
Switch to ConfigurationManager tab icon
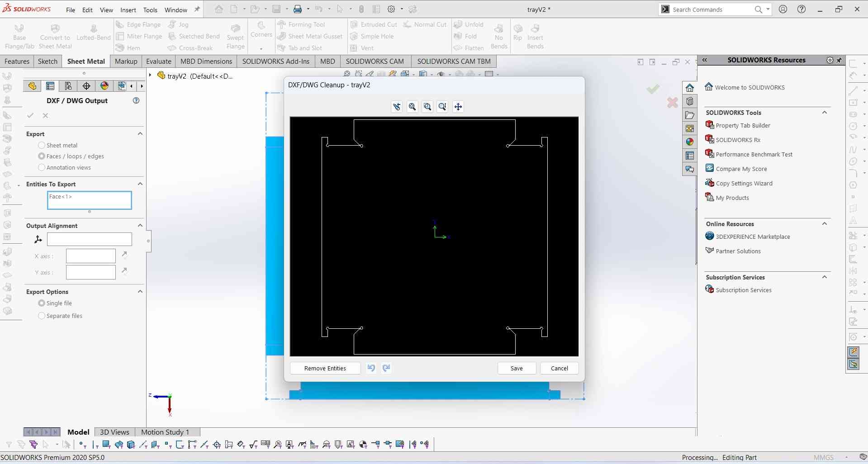pos(68,86)
